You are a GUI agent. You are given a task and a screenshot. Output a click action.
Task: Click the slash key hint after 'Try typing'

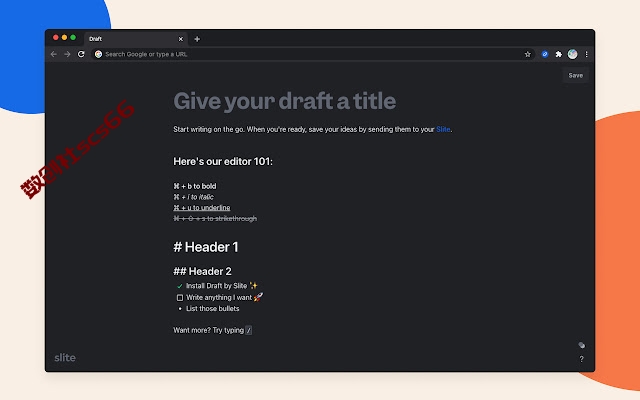click(249, 330)
